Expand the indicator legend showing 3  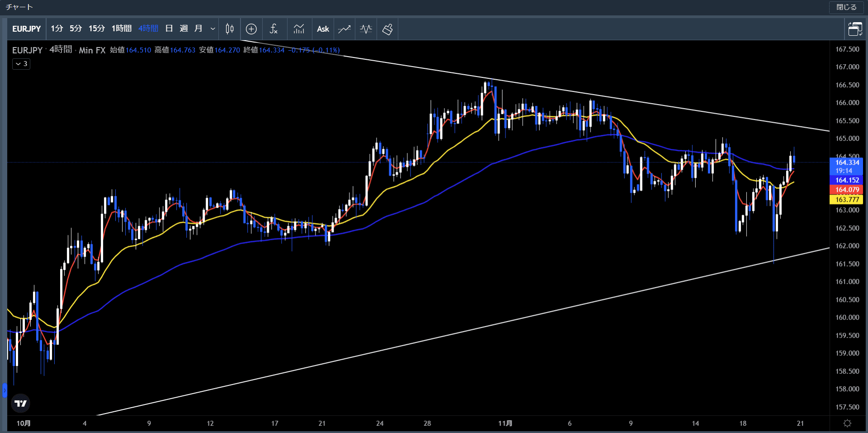coord(21,64)
